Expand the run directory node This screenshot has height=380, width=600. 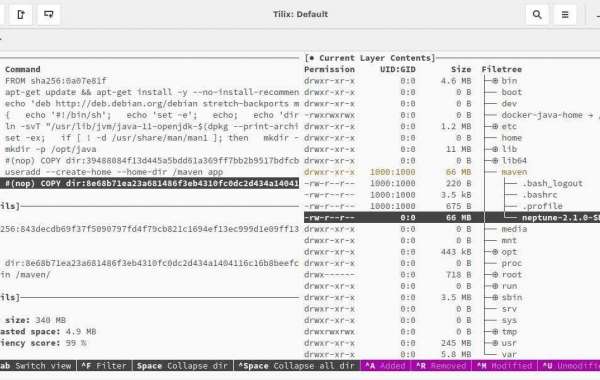[495, 286]
